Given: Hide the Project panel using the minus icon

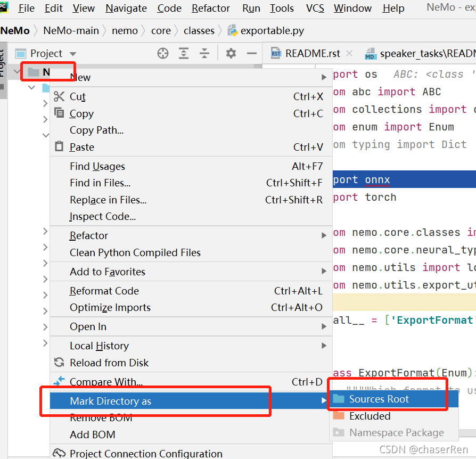Looking at the screenshot, I should tap(251, 53).
